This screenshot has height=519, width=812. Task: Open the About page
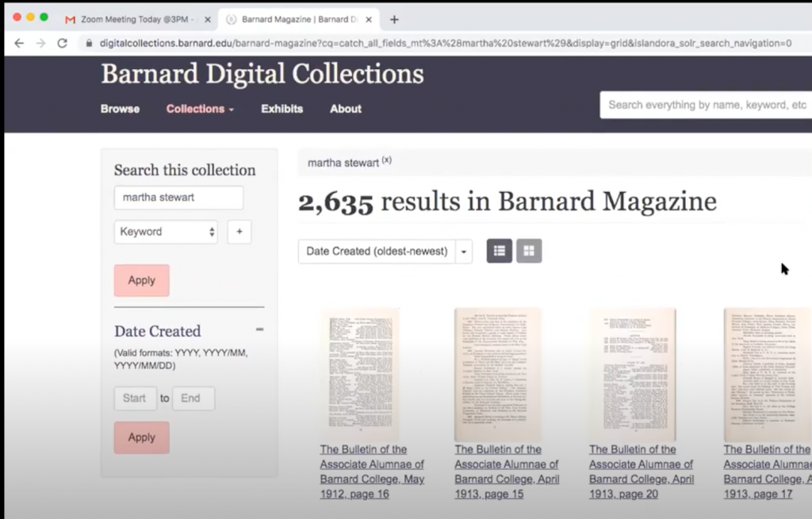pos(346,109)
